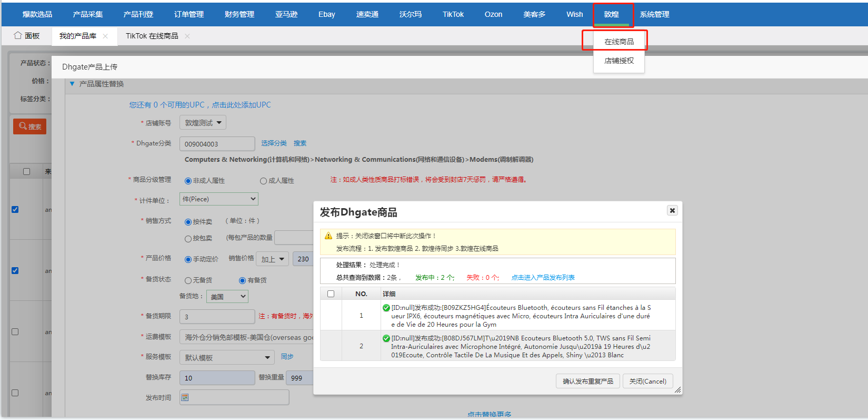Click the calendar icon in 发布时间 field
Image resolution: width=868 pixels, height=420 pixels.
(185, 397)
